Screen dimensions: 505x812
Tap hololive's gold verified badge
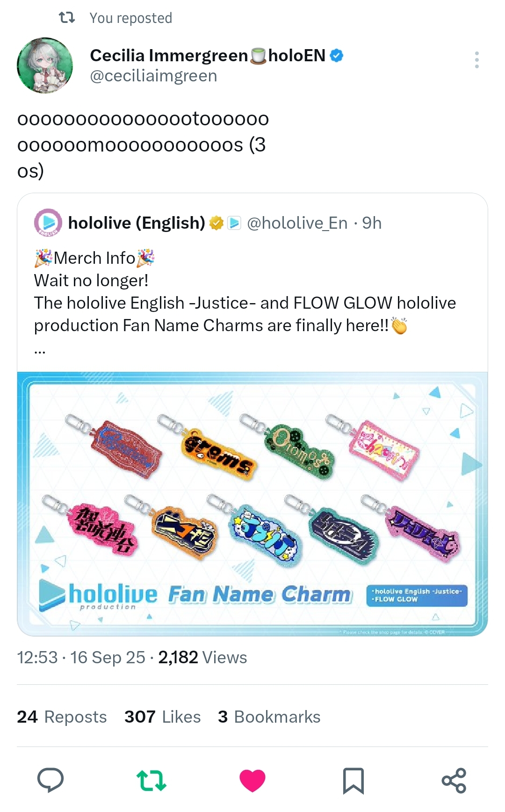point(216,223)
